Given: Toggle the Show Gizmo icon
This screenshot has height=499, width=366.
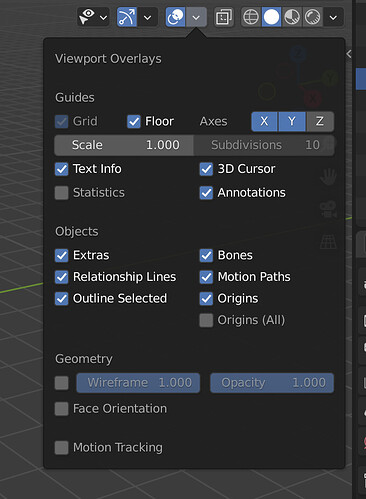Looking at the screenshot, I should 127,17.
